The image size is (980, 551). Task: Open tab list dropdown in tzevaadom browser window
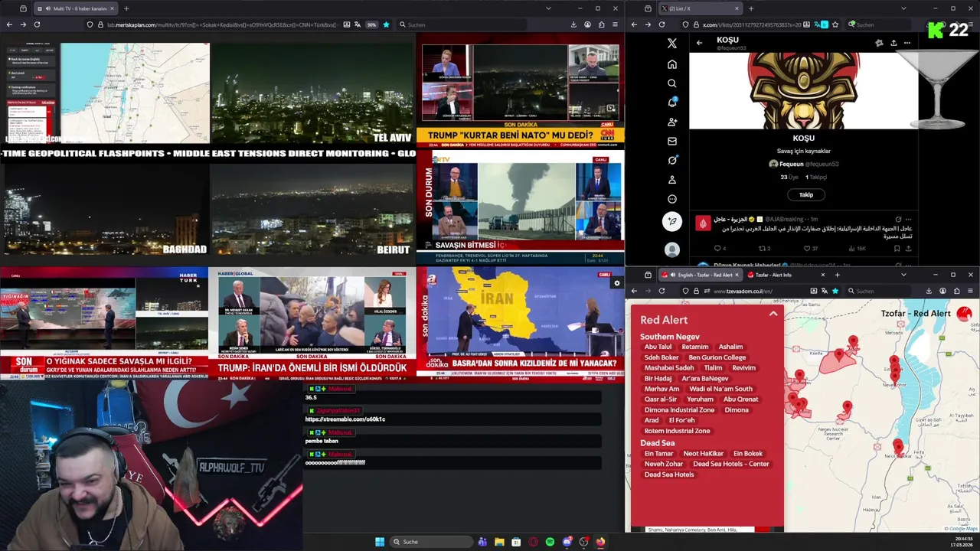tap(903, 275)
